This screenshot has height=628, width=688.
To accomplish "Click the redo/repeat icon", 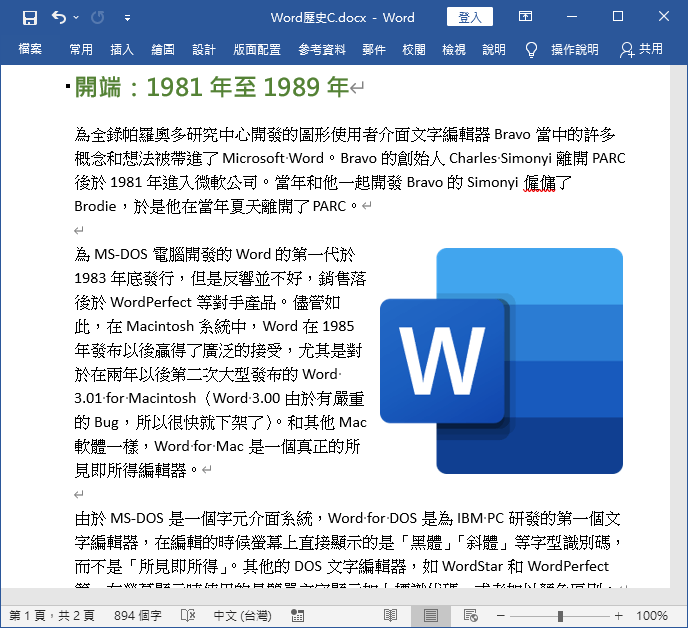I will click(97, 18).
